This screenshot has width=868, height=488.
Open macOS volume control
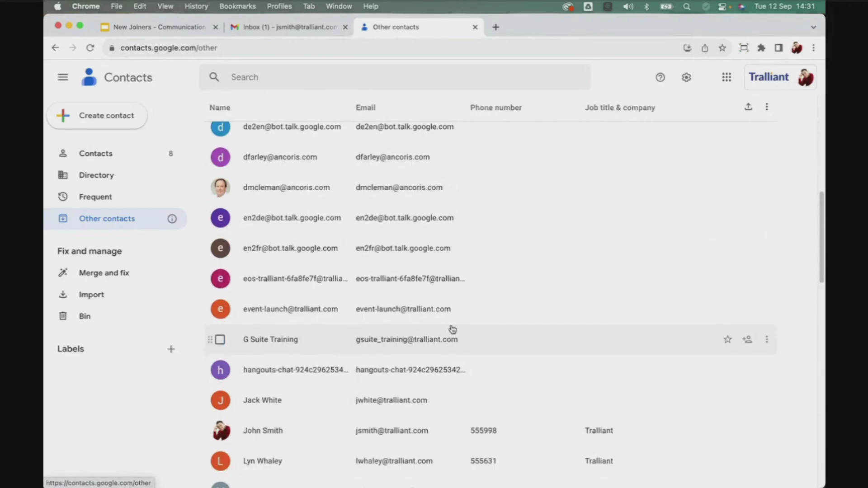point(628,6)
